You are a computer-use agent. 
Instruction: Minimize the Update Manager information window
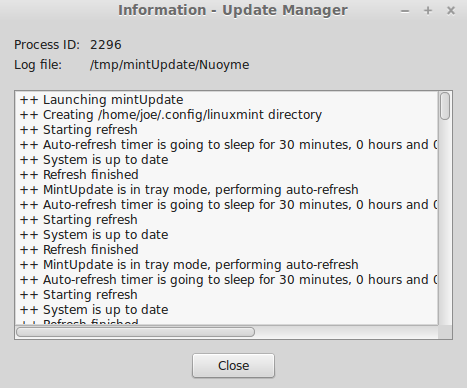pyautogui.click(x=405, y=11)
